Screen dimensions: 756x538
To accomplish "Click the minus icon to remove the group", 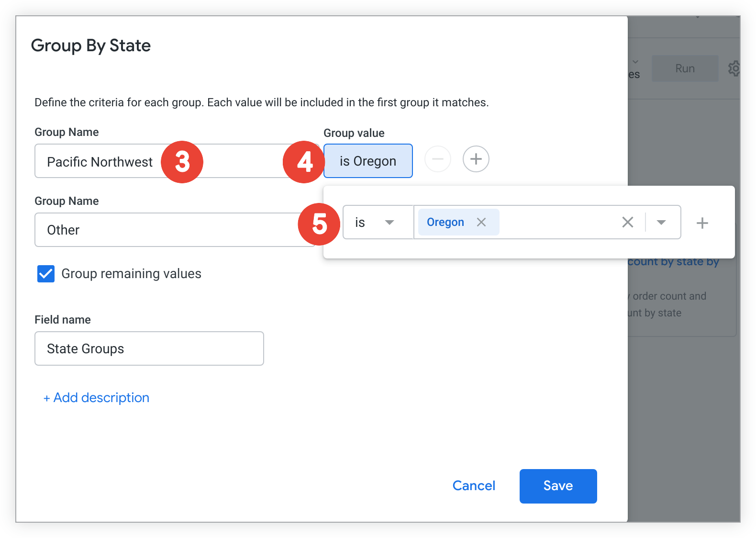I will tap(438, 159).
